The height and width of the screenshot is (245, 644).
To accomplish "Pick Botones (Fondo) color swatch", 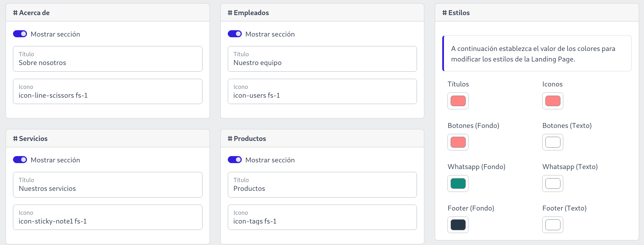I will tap(458, 142).
